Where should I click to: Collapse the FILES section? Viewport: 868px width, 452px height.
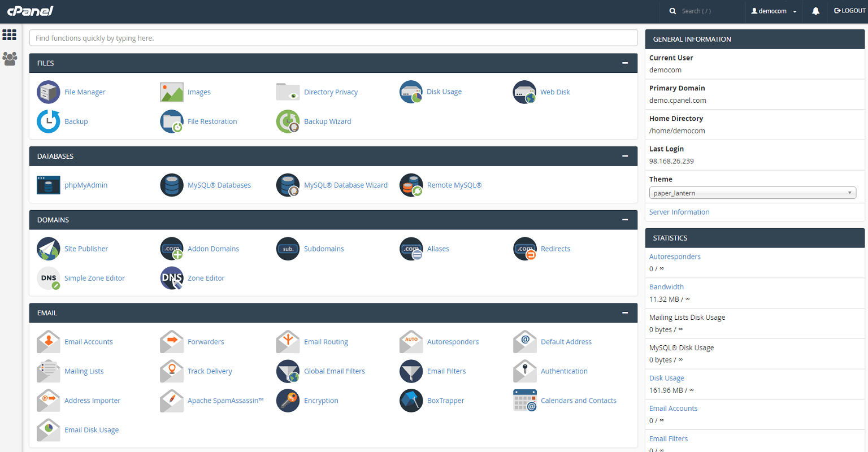click(625, 63)
